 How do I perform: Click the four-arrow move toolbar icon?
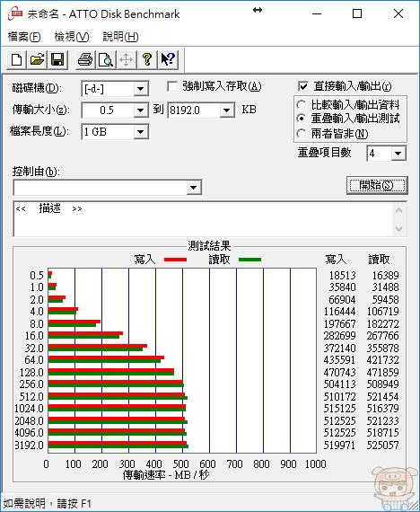pos(126,60)
